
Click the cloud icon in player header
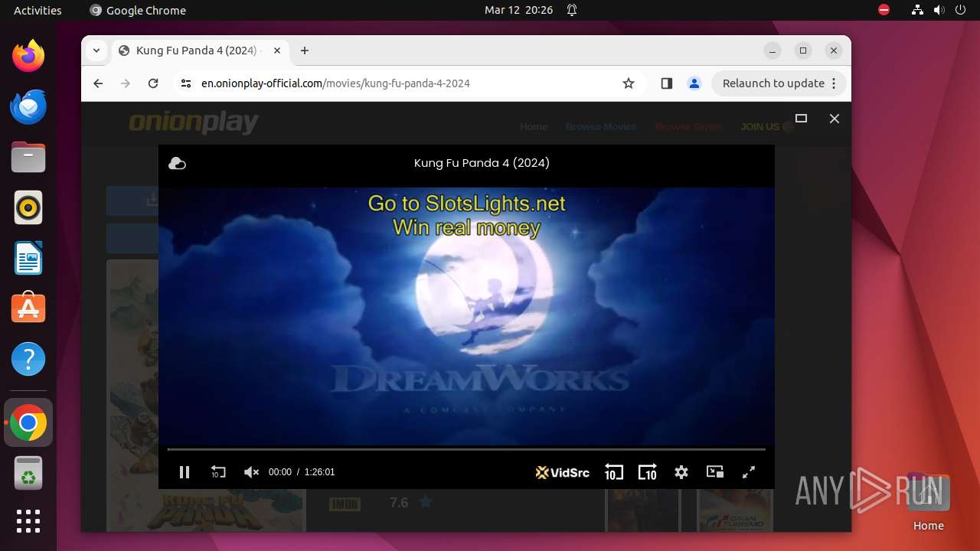[x=177, y=163]
